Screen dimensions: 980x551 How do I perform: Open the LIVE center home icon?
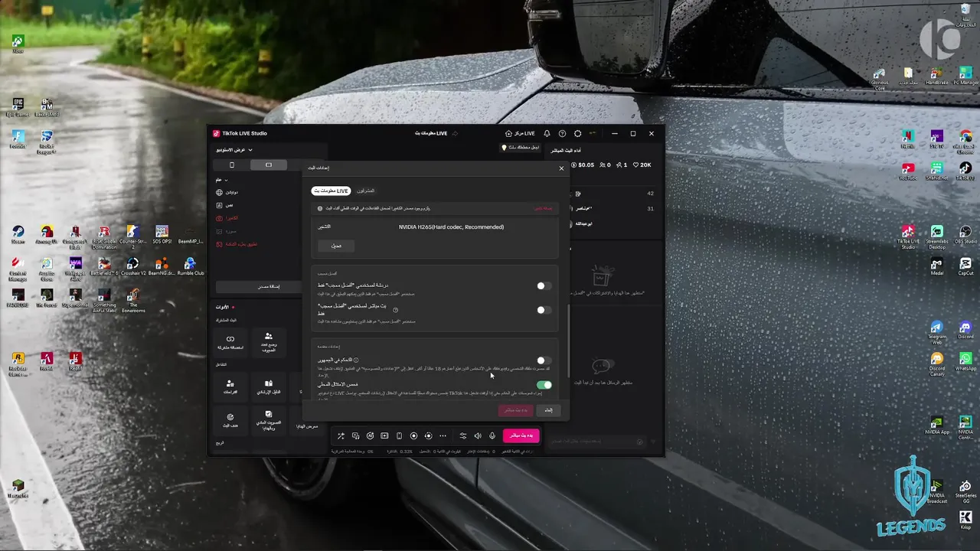[x=508, y=133]
